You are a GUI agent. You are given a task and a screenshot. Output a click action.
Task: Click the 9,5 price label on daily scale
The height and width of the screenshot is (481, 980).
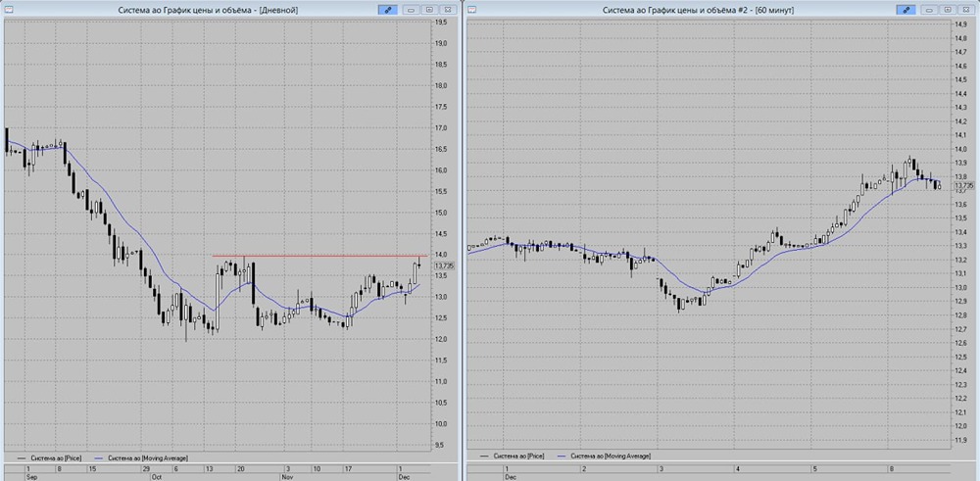441,445
